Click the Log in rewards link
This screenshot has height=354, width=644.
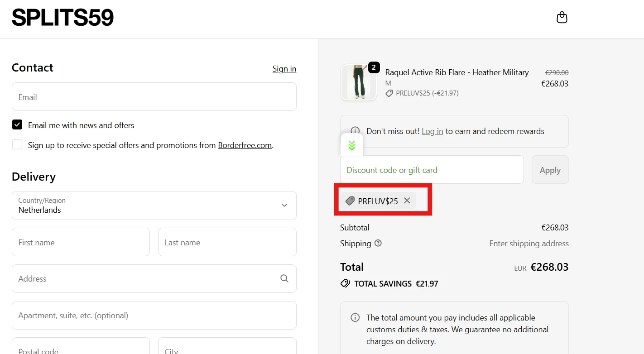click(432, 131)
